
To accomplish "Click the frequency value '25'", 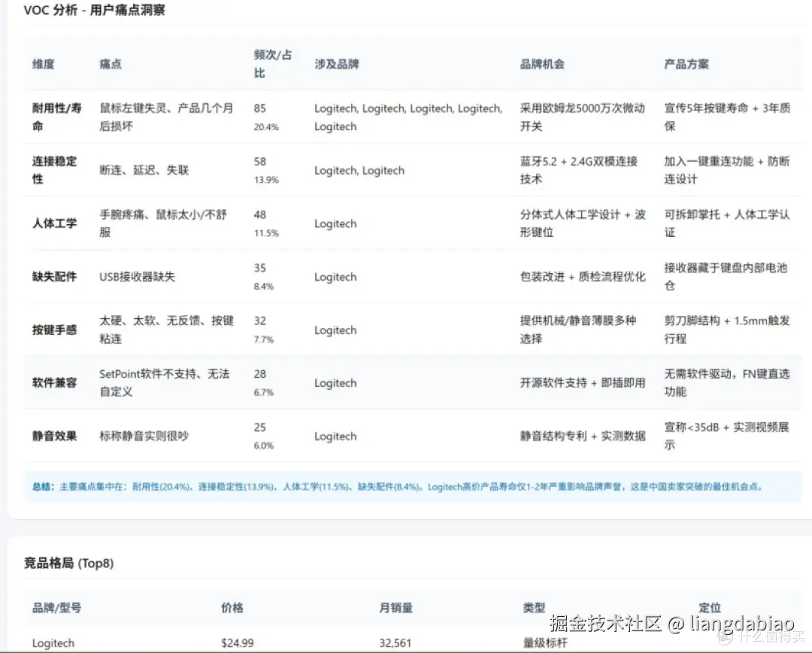I will click(x=260, y=427).
